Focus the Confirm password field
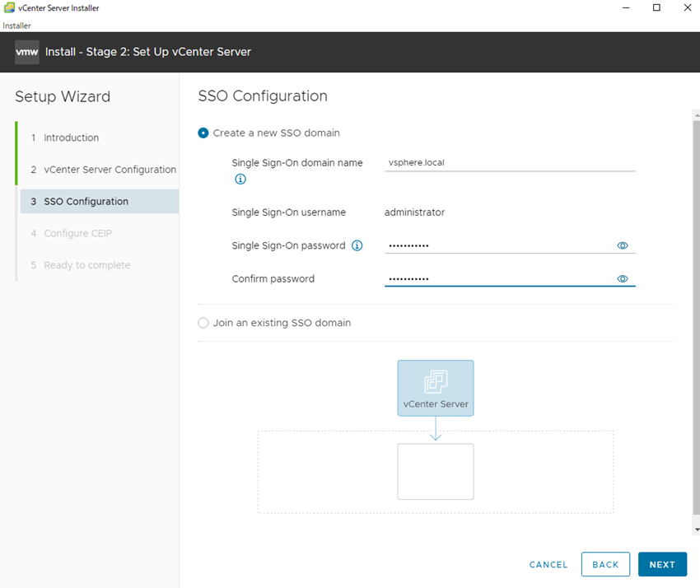Viewport: 700px width, 588px height. [494, 279]
